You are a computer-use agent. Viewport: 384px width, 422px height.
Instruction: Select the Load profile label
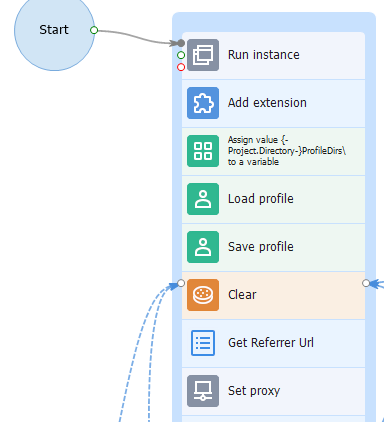261,199
